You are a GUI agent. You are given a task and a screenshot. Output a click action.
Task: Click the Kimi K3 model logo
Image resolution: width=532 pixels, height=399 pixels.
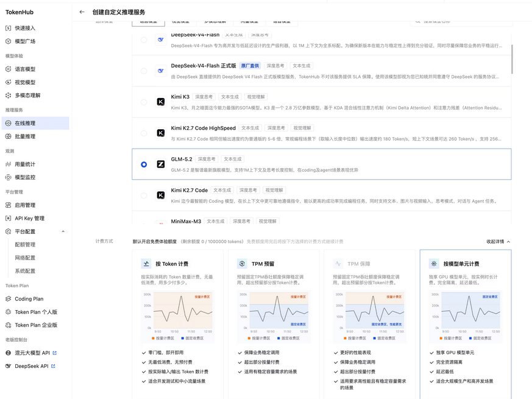[x=161, y=102]
